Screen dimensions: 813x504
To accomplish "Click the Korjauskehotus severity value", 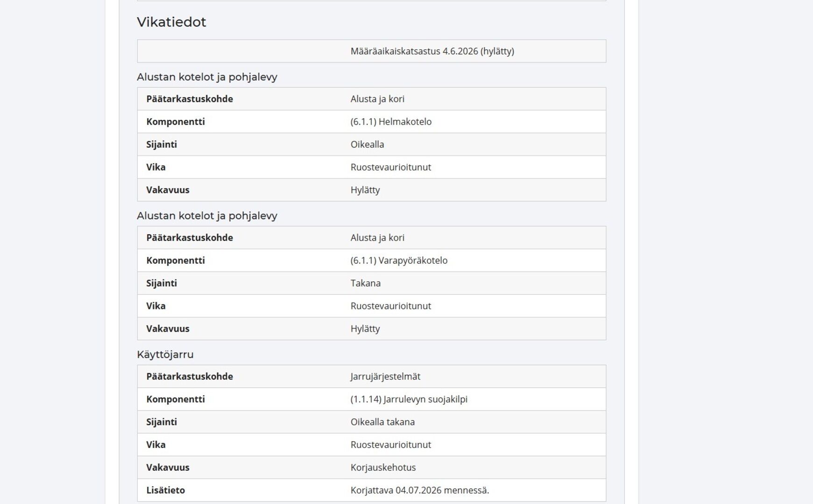I will pyautogui.click(x=383, y=468).
